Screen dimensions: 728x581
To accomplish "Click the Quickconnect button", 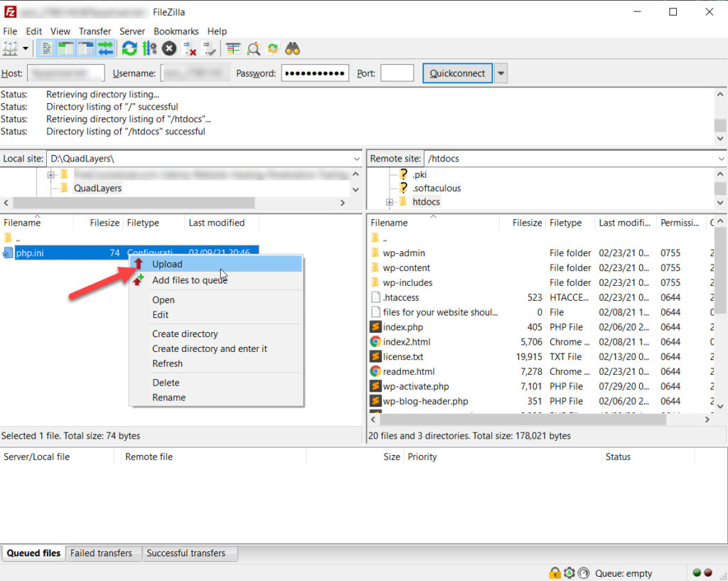I will click(457, 73).
